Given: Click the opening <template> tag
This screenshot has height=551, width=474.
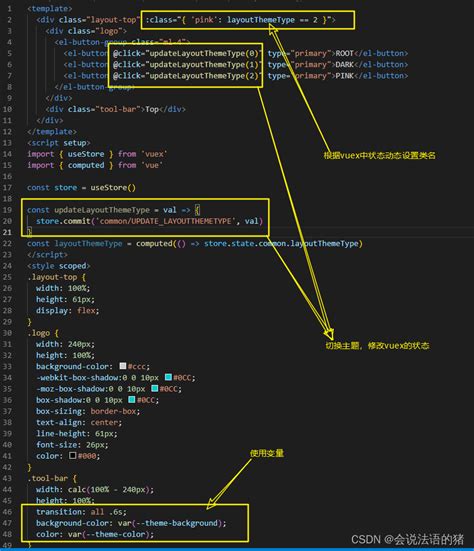Looking at the screenshot, I should point(50,9).
